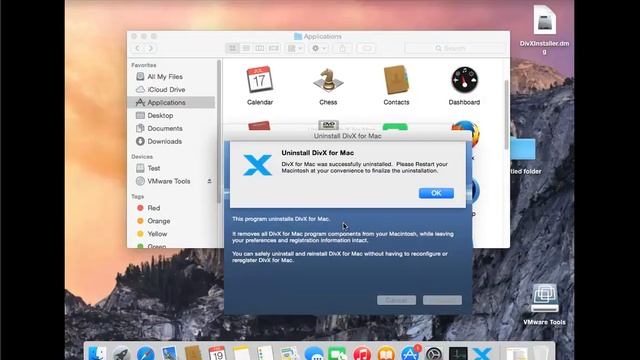This screenshot has height=360, width=640.
Task: Open System Preferences from the Dock
Action: [x=434, y=353]
